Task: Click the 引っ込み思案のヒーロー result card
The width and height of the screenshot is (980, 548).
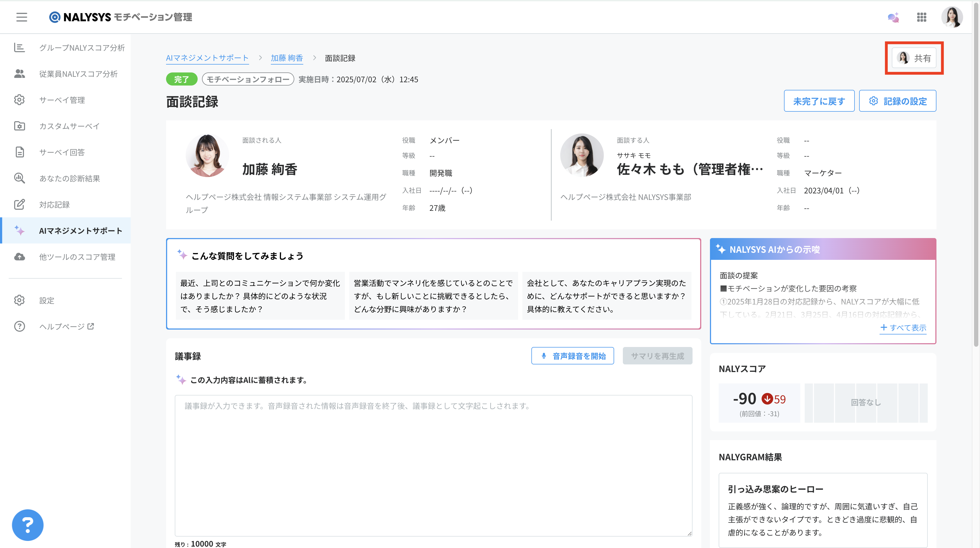Action: pos(823,510)
